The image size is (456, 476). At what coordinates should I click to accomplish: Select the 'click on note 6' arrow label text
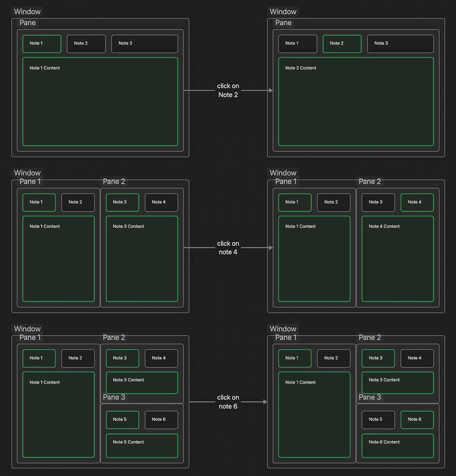point(228,402)
